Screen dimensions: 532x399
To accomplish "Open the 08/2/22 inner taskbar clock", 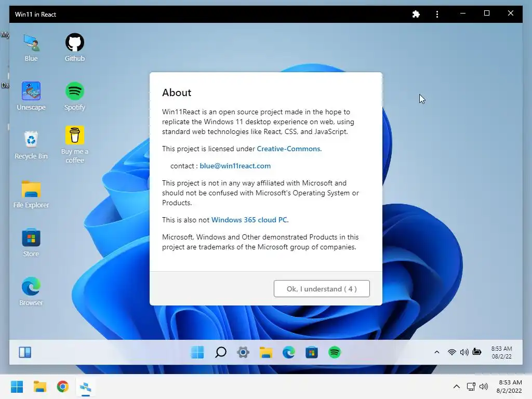I will pos(501,353).
